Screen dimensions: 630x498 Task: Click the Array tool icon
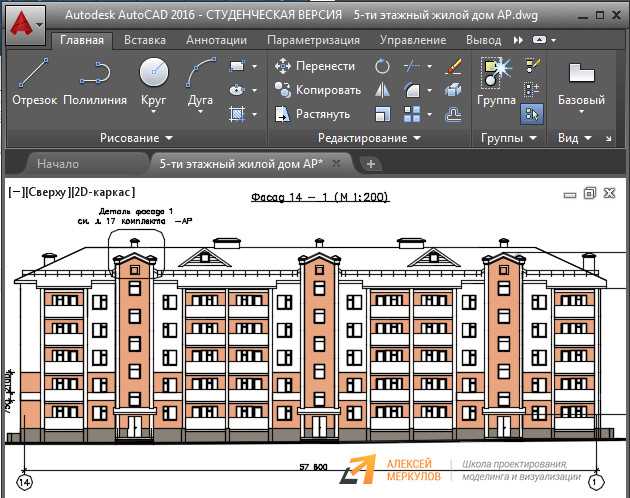click(x=411, y=114)
